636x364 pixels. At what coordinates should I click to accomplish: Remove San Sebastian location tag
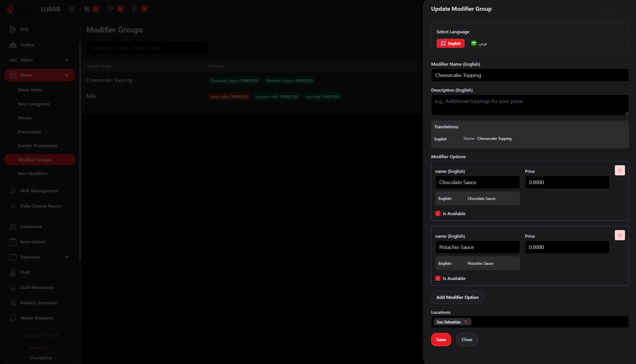click(x=466, y=322)
